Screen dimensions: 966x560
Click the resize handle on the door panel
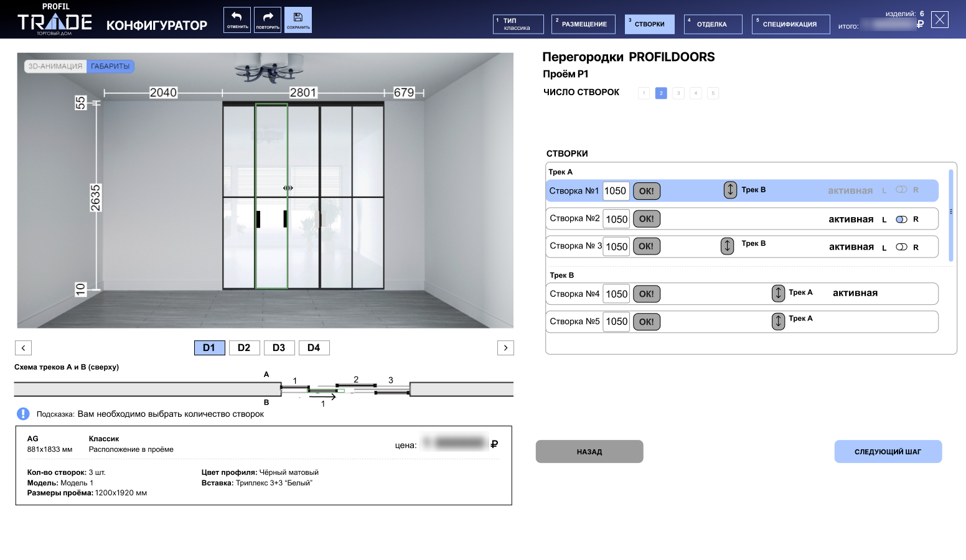288,188
